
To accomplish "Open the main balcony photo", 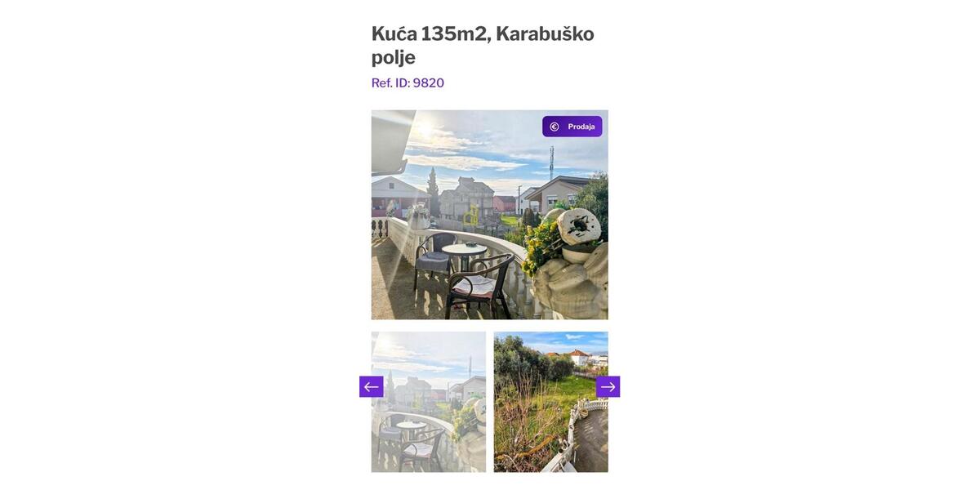I will (x=490, y=215).
